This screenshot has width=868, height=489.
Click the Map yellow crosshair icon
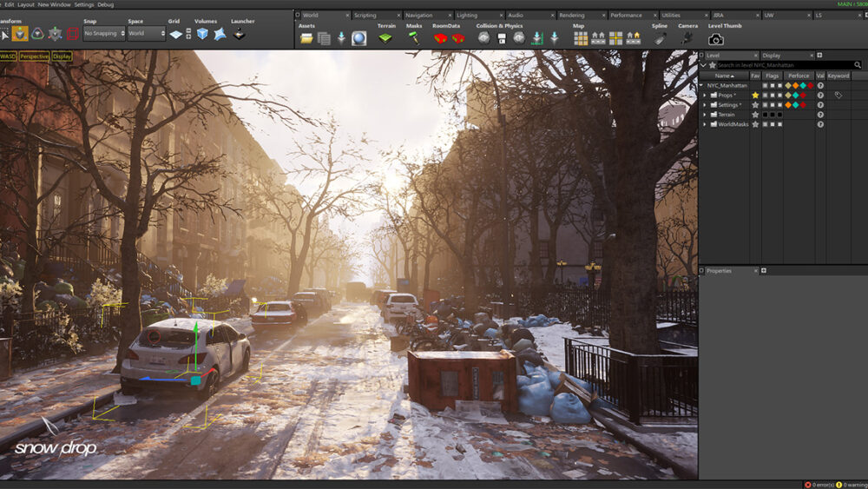615,38
